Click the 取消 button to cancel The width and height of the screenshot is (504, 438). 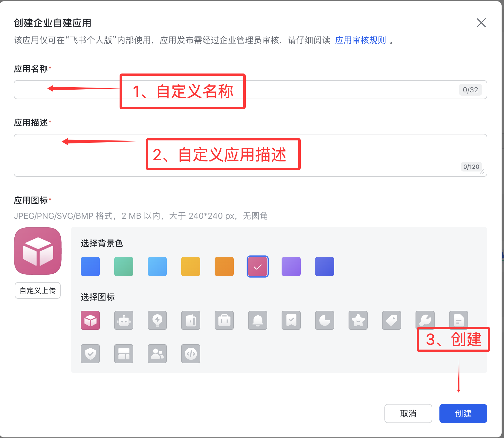click(x=408, y=414)
